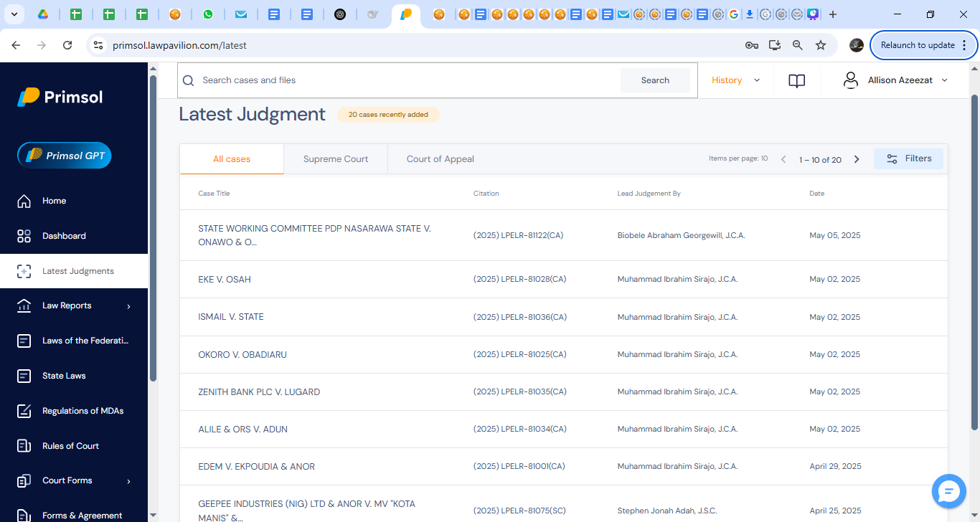Image resolution: width=980 pixels, height=522 pixels.
Task: Open the Filters panel
Action: (908, 158)
